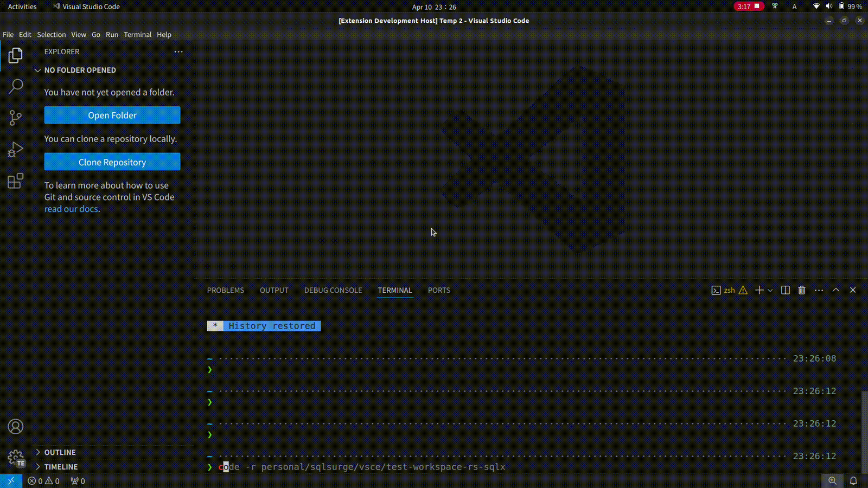Open the Selection menu
This screenshot has width=868, height=488.
point(52,34)
